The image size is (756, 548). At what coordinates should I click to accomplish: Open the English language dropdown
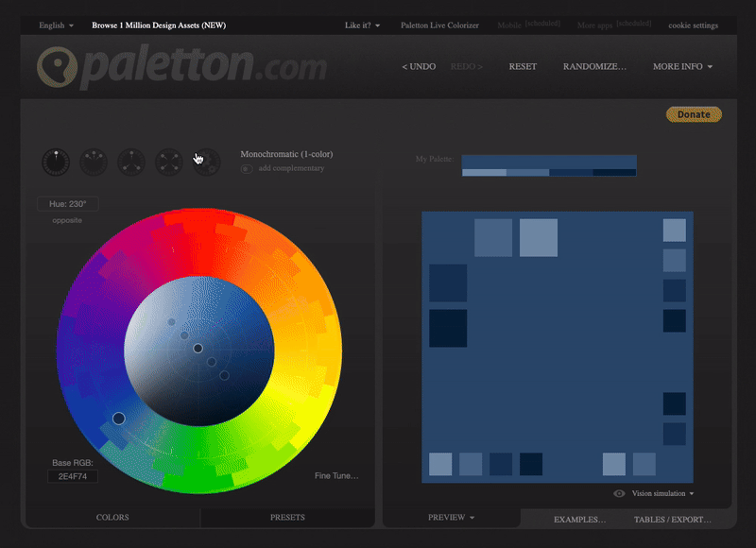point(56,26)
